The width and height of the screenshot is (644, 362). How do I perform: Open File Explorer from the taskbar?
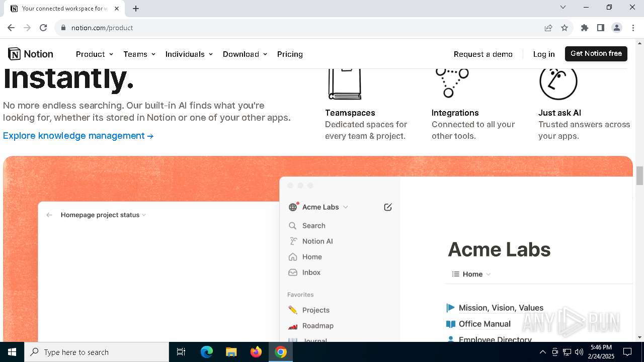(231, 352)
